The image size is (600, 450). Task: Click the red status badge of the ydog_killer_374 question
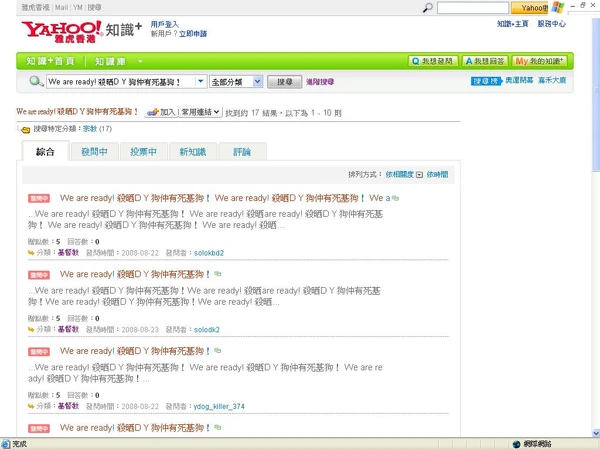tap(39, 352)
